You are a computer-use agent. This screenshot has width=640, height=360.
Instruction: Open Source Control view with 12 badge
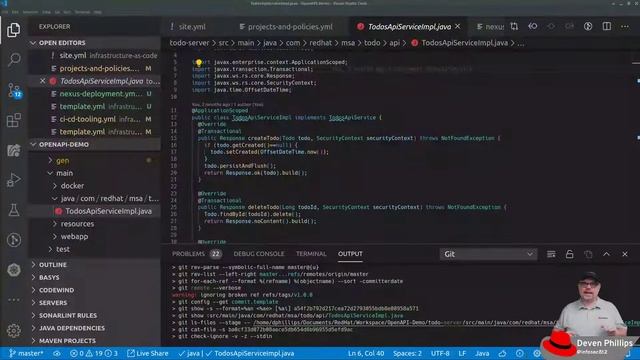[x=14, y=90]
